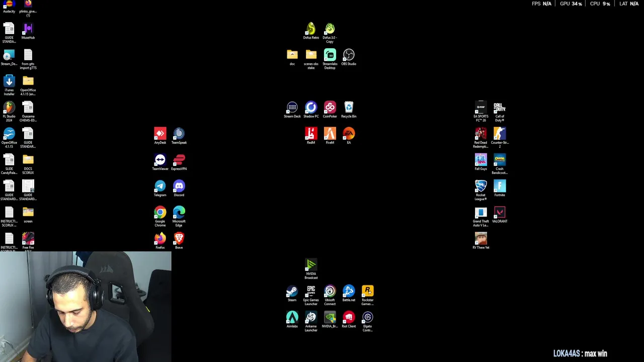Screen dimensions: 644x362
Task: Launch Riot Client shortcut
Action: (349, 319)
